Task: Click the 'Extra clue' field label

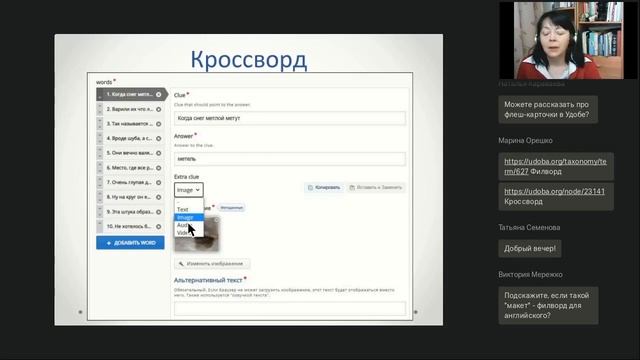Action: (187, 177)
